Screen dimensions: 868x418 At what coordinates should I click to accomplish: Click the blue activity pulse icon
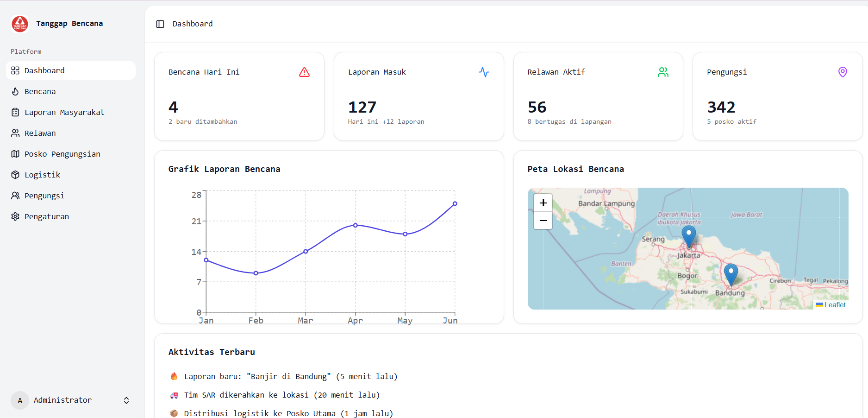[484, 72]
